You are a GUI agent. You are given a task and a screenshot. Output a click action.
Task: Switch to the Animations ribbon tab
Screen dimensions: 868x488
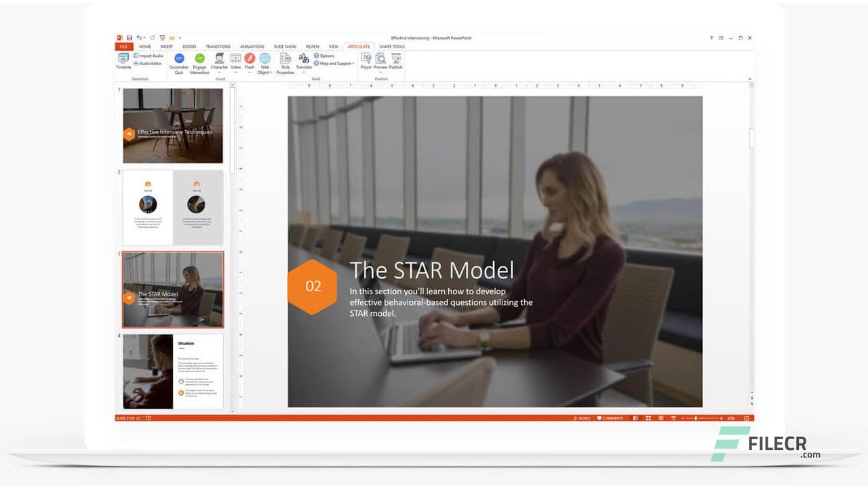[252, 46]
